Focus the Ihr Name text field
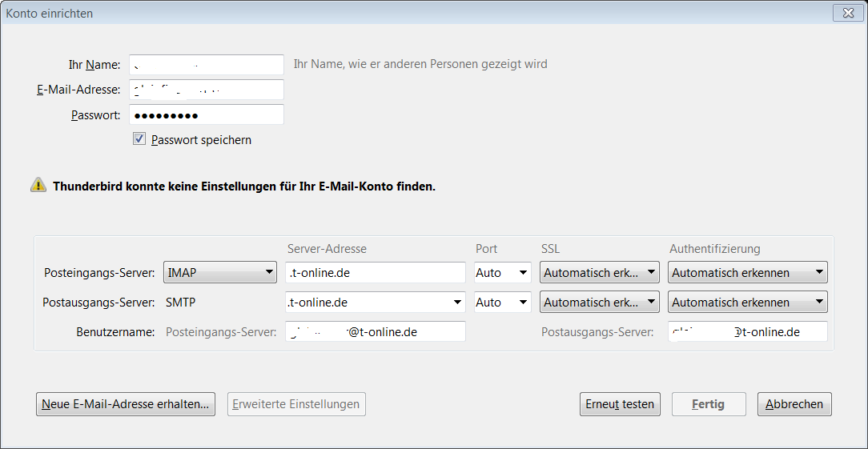This screenshot has width=868, height=449. tap(207, 64)
